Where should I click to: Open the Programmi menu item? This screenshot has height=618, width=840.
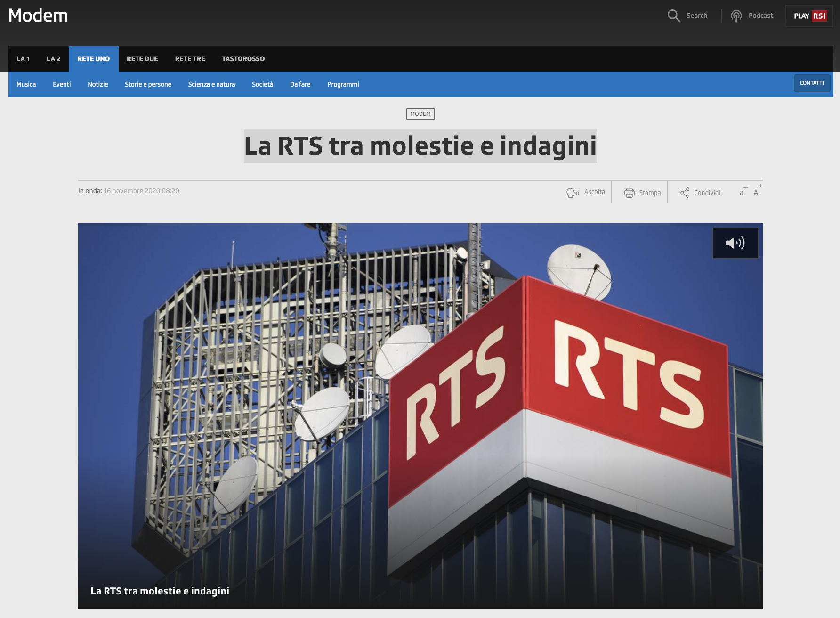coord(343,84)
